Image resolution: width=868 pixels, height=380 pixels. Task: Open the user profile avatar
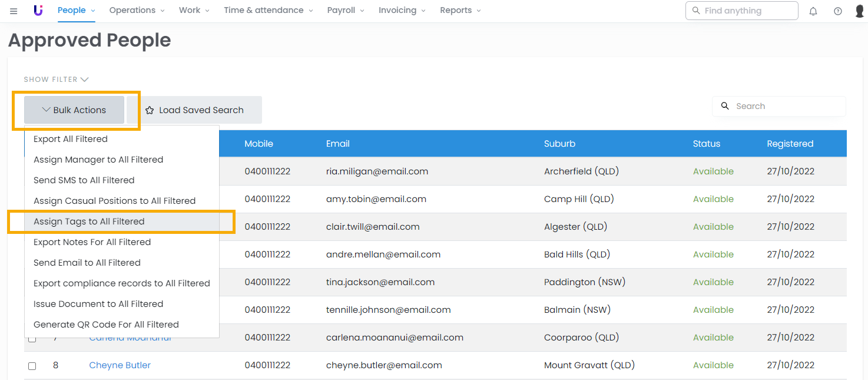pos(859,11)
